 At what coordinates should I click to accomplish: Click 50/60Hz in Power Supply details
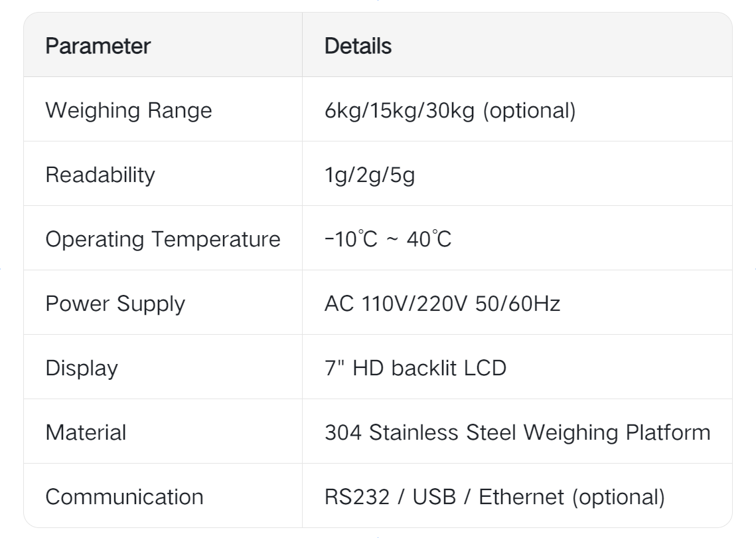(x=518, y=304)
